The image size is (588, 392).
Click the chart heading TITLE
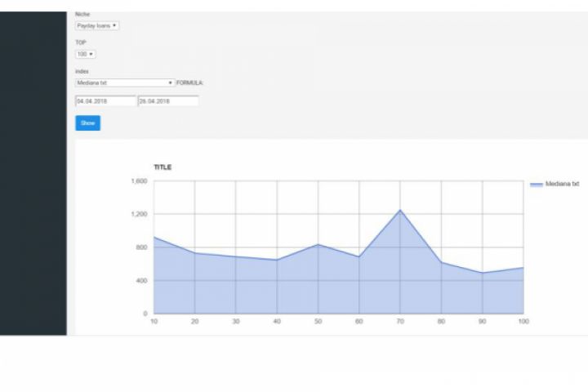[x=163, y=167]
